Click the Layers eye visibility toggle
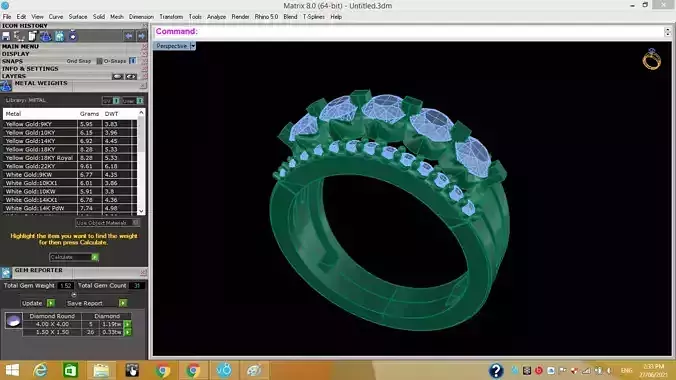 tap(131, 76)
